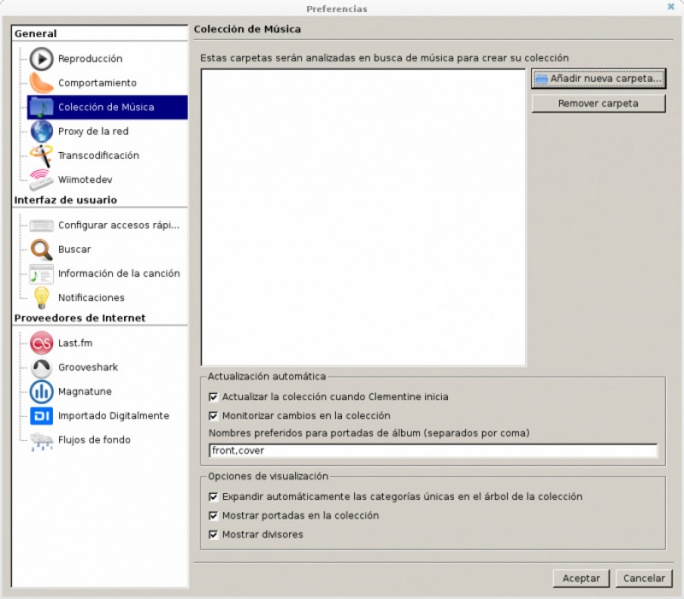Click the Proxy de la red globe icon
Image resolution: width=684 pixels, height=599 pixels.
tap(41, 131)
